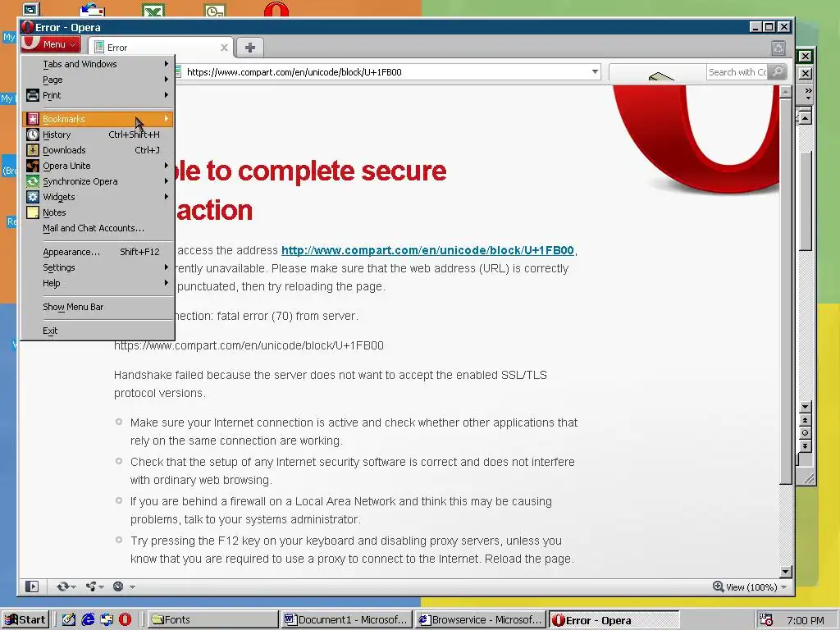Click the printer icon beside Print
840x630 pixels.
(33, 95)
